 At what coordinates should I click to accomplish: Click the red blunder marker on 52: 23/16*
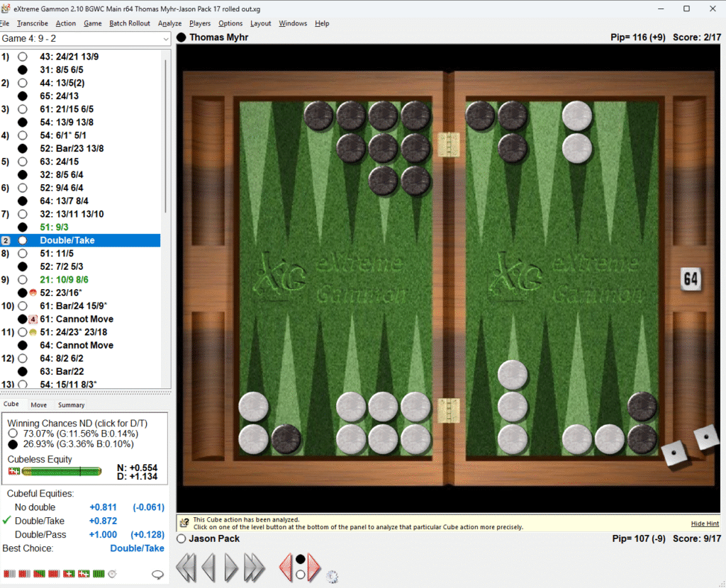pyautogui.click(x=33, y=293)
